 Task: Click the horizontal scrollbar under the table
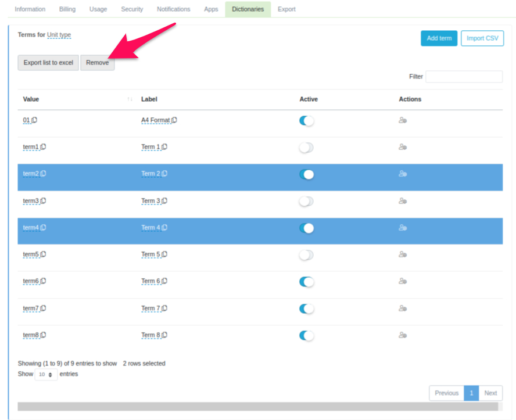[260, 406]
